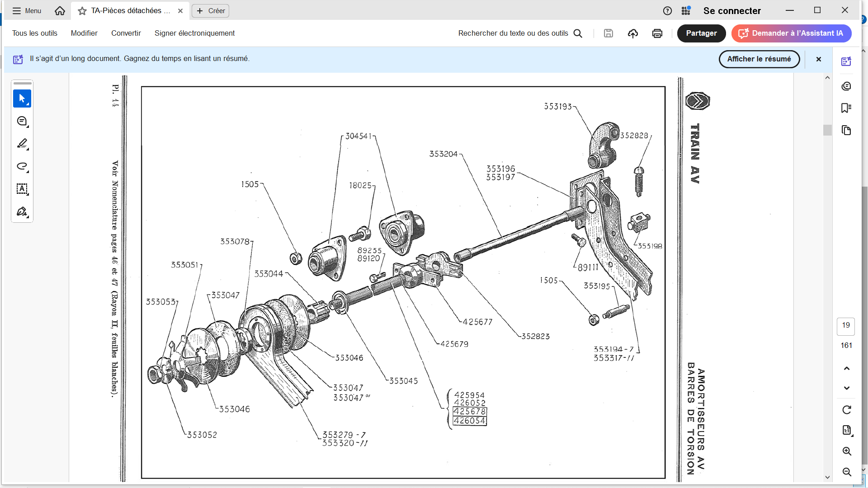Open the fill and sign tool

coord(22,211)
